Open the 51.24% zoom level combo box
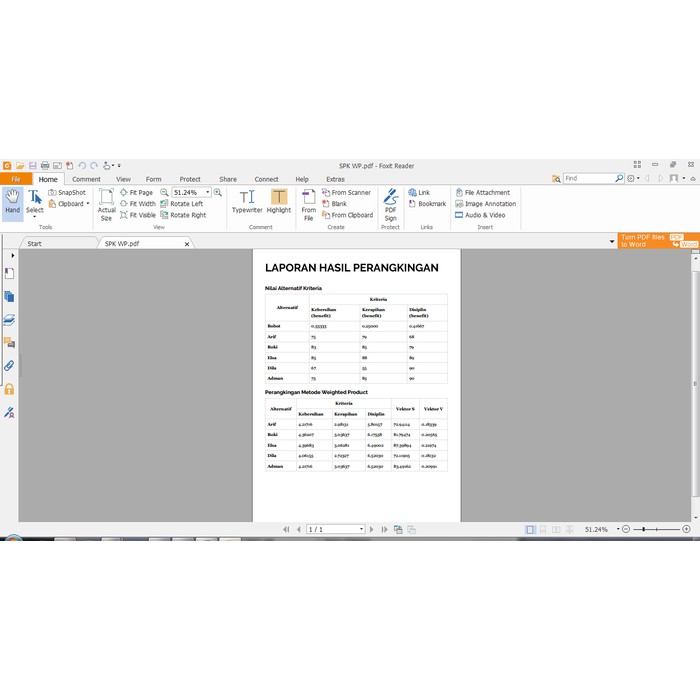700x700 pixels. tap(191, 192)
